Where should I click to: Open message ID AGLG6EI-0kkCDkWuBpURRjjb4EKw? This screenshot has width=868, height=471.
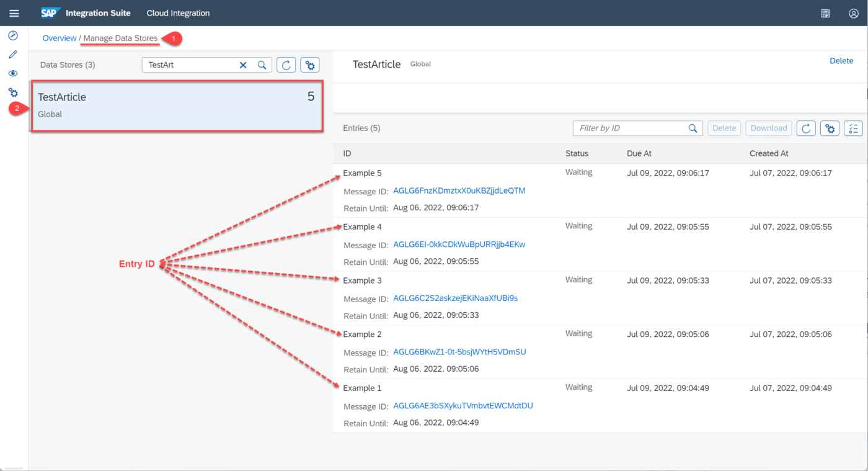459,244
